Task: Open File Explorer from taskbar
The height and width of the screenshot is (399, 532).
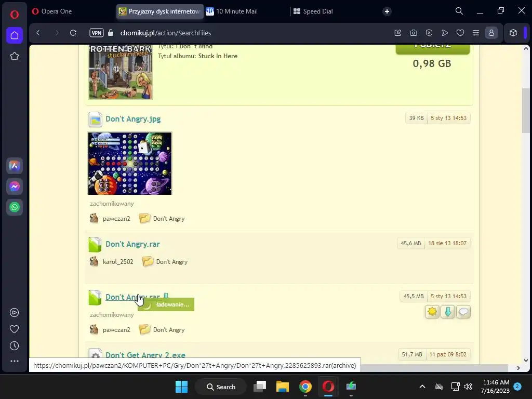Action: tap(282, 387)
